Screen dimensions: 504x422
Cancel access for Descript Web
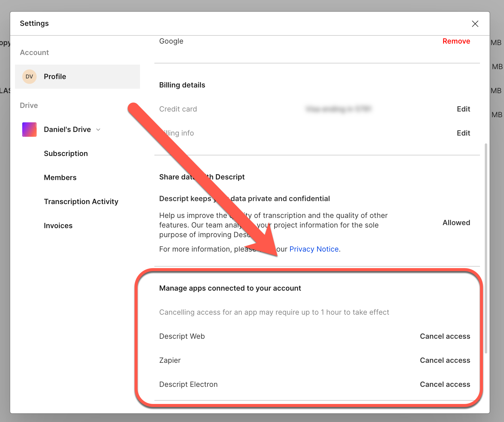[x=445, y=336]
